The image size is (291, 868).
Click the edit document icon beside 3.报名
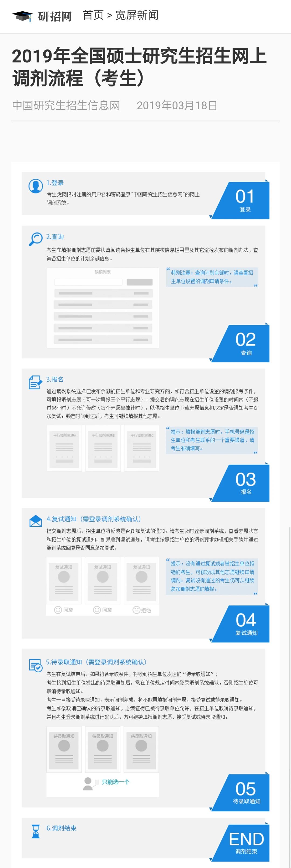coord(35,382)
